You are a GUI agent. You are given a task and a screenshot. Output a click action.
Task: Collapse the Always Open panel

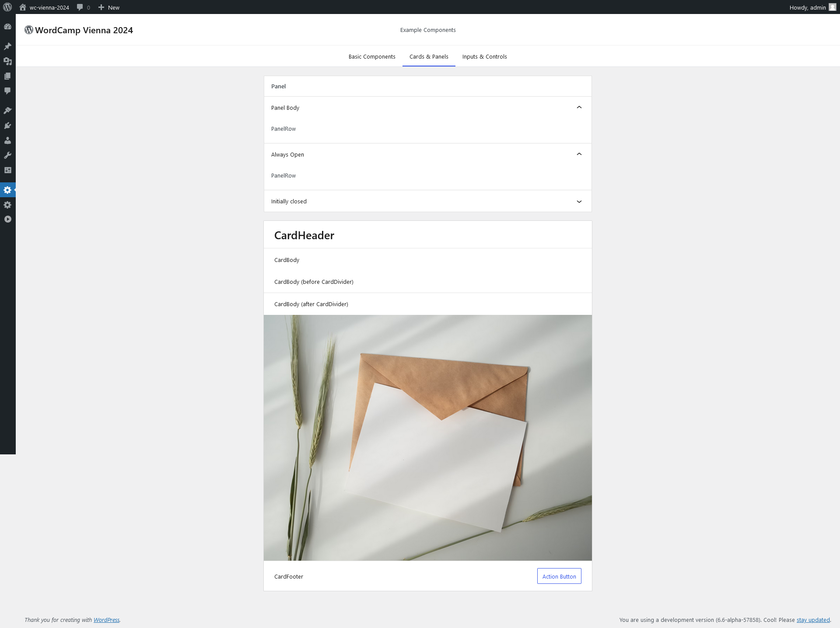(x=579, y=154)
